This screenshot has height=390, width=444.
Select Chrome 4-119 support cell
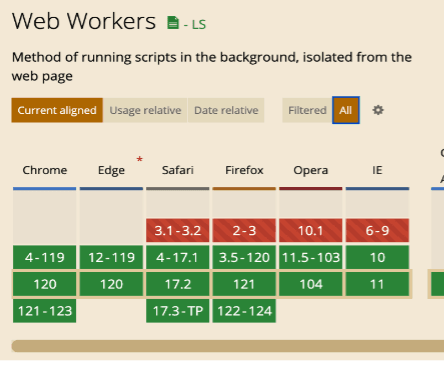coord(45,257)
